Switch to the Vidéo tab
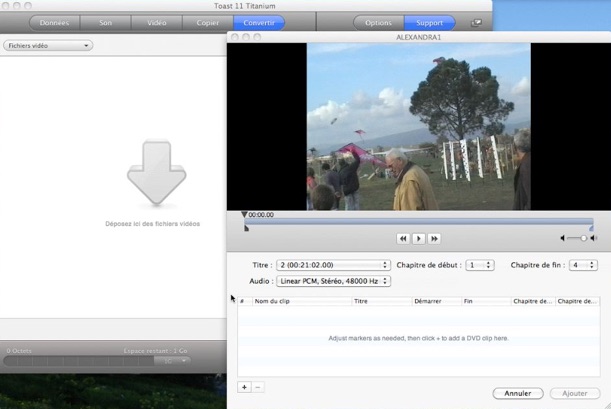This screenshot has width=611, height=409. pyautogui.click(x=157, y=23)
